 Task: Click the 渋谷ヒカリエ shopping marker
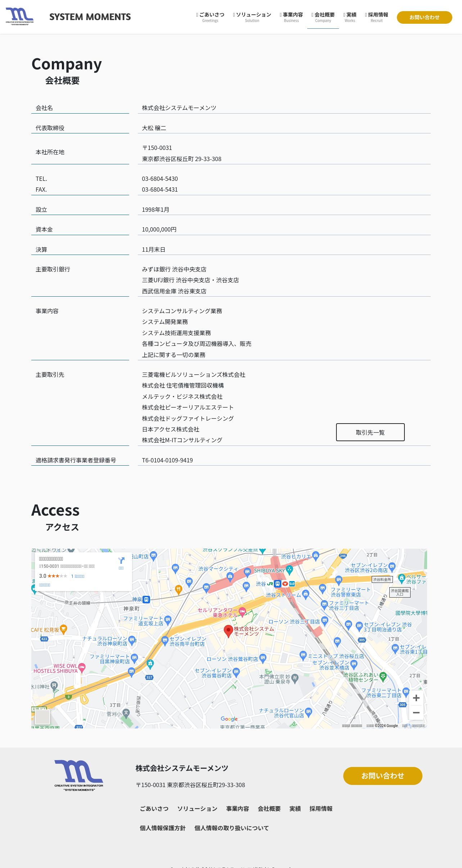[316, 556]
